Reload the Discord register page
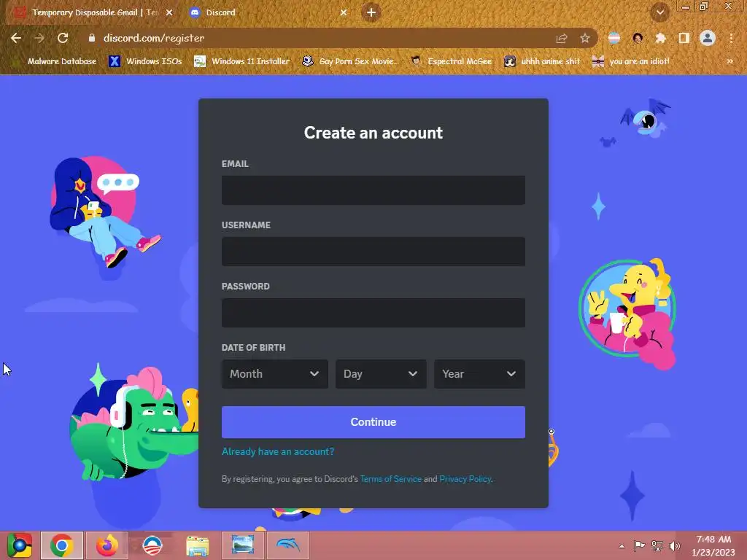This screenshot has height=560, width=747. point(63,38)
